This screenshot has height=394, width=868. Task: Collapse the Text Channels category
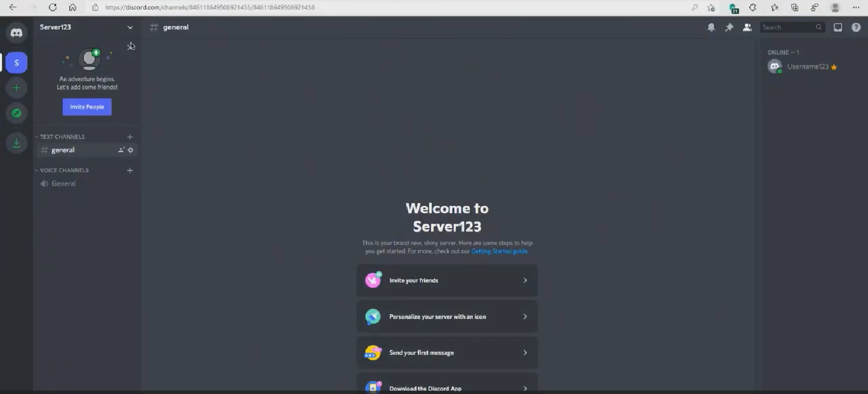pyautogui.click(x=62, y=137)
